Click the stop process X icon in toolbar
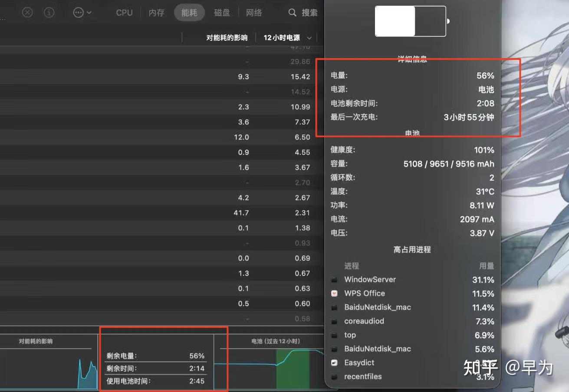 (27, 13)
